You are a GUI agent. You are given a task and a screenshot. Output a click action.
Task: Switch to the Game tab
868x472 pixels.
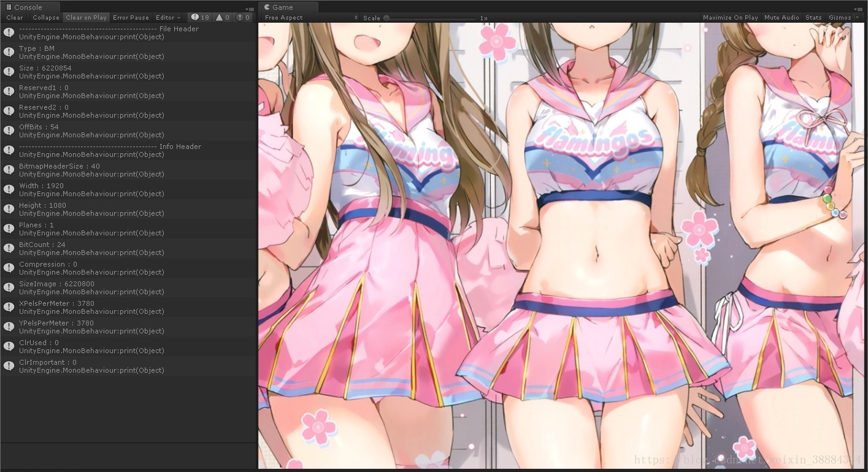288,7
